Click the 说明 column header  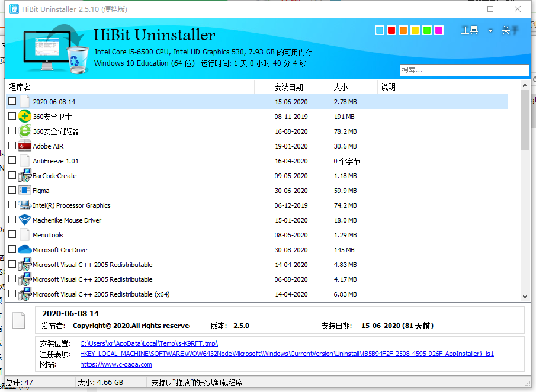(442, 87)
